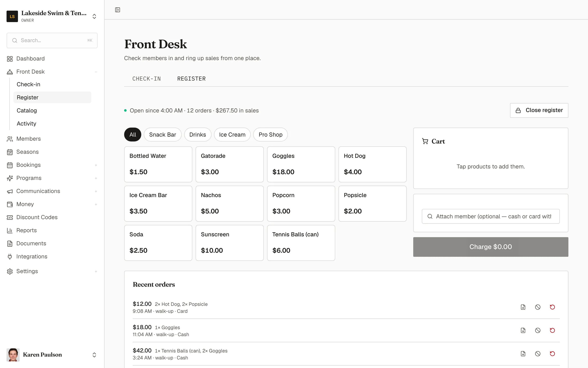Expand the Bookings sidebar section

tap(96, 165)
